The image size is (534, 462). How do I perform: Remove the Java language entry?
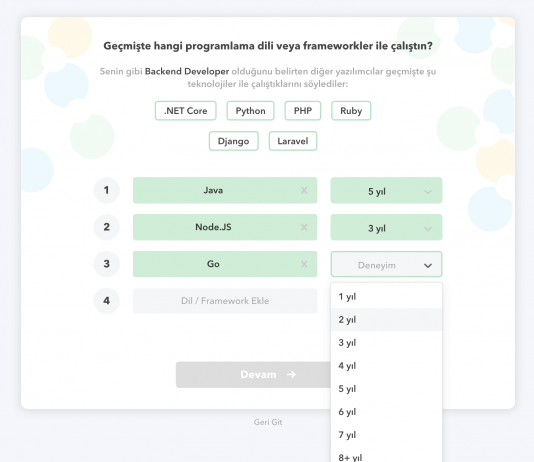pos(304,190)
